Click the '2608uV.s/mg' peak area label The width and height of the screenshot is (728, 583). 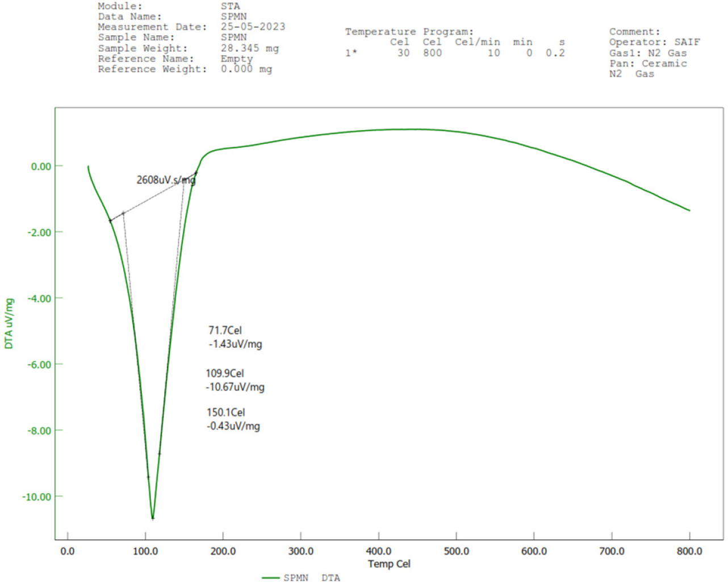click(166, 180)
